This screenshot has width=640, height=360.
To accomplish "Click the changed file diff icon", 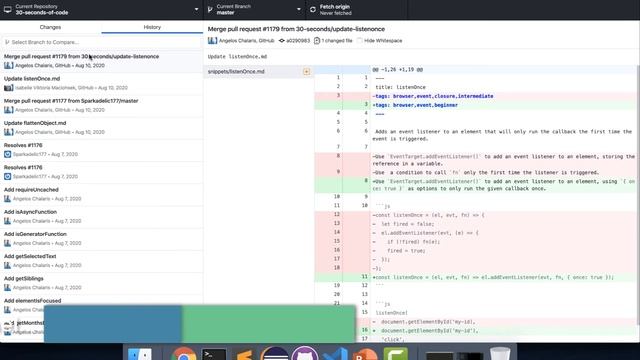I will 317,41.
